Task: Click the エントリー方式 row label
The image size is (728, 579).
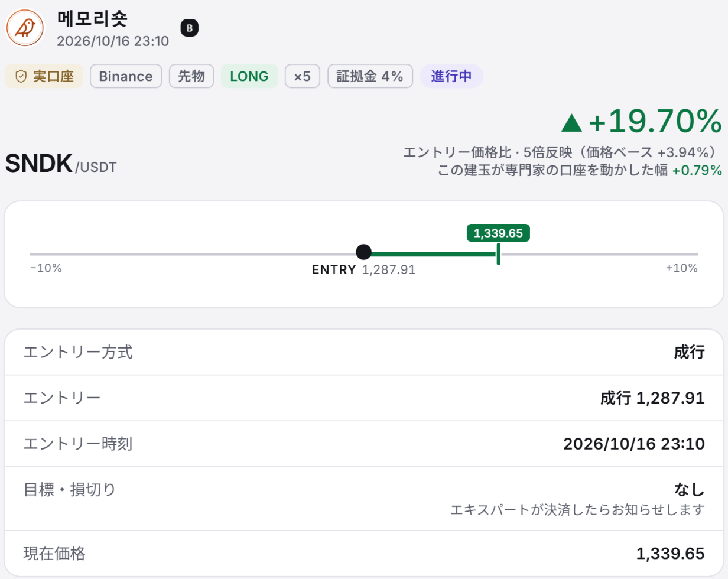Action: (78, 352)
